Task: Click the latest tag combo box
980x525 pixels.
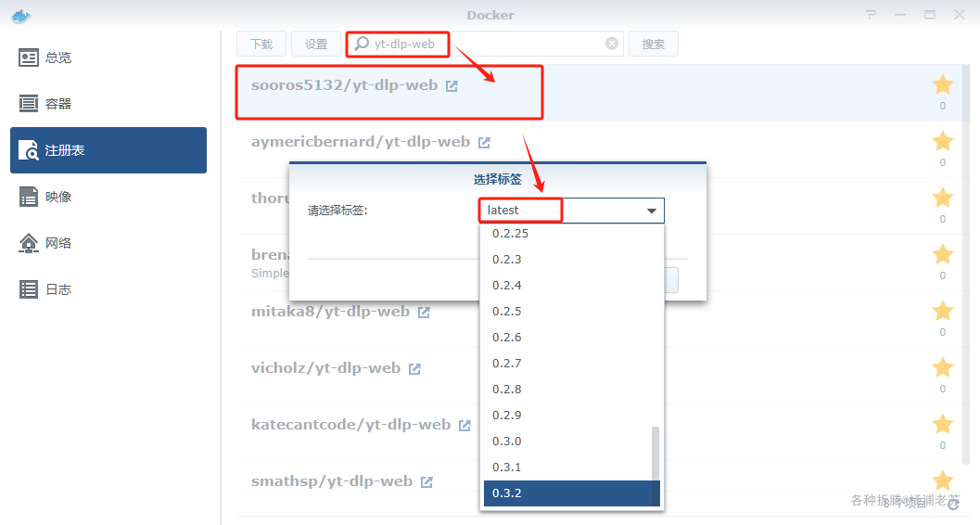Action: click(x=571, y=211)
